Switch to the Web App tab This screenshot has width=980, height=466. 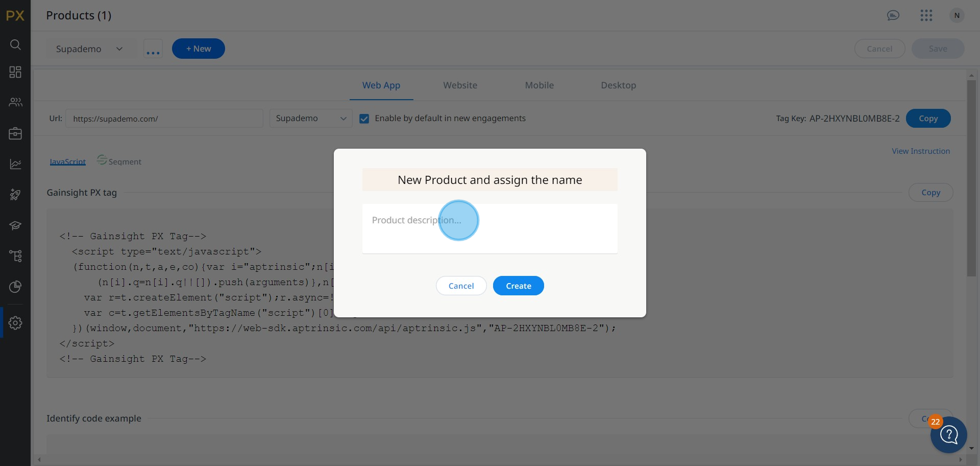381,85
